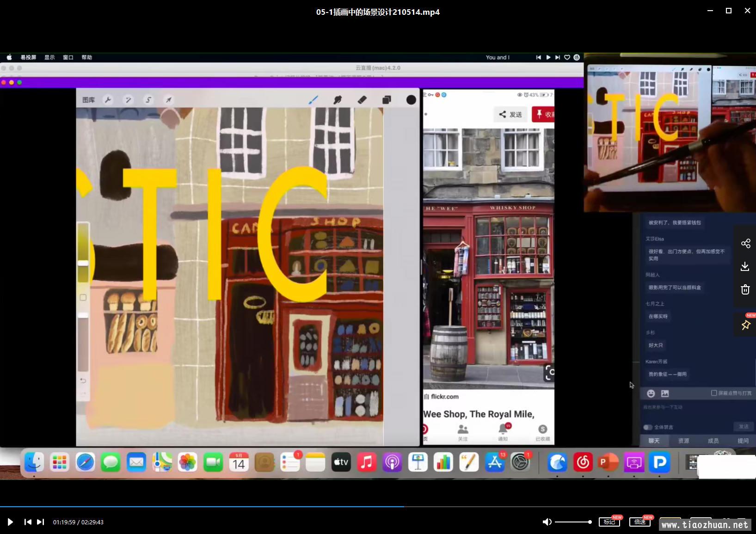This screenshot has height=534, width=756.
Task: Open the wrench Actions menu
Action: 108,100
